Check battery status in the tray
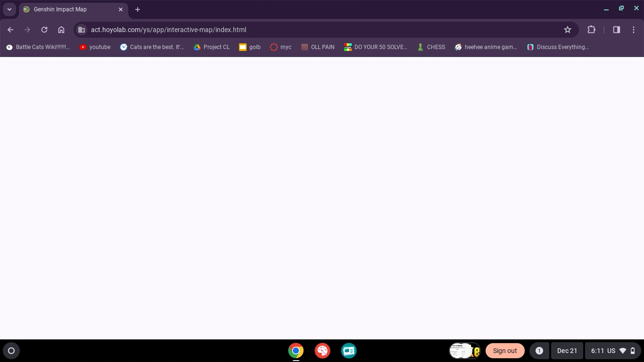 (632, 351)
